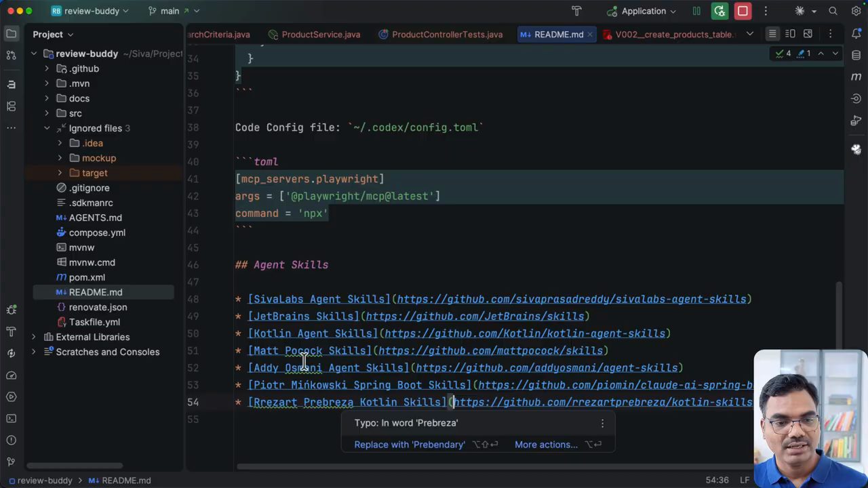This screenshot has height=488, width=868.
Task: Open the main branch dropdown
Action: point(174,11)
